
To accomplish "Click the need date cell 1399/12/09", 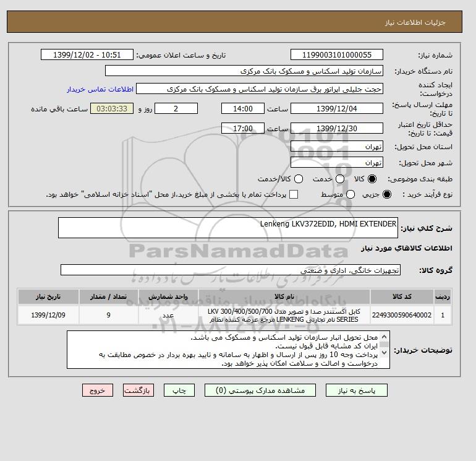I will click(48, 315).
